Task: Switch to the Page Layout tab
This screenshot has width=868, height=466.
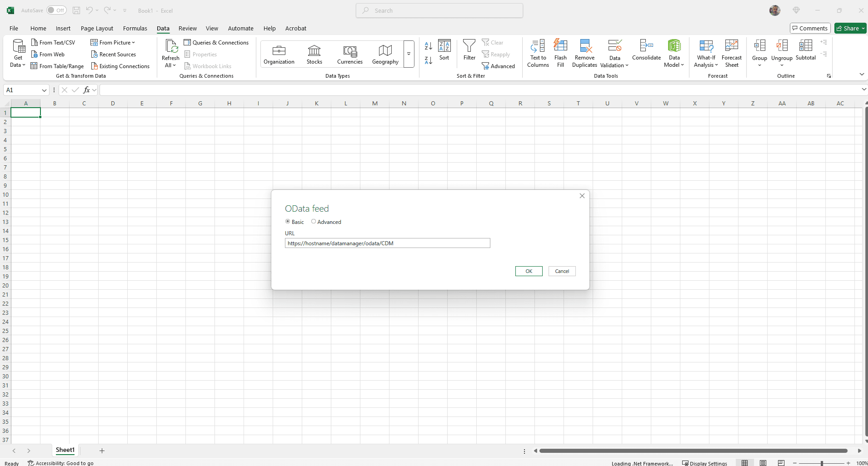Action: click(97, 28)
